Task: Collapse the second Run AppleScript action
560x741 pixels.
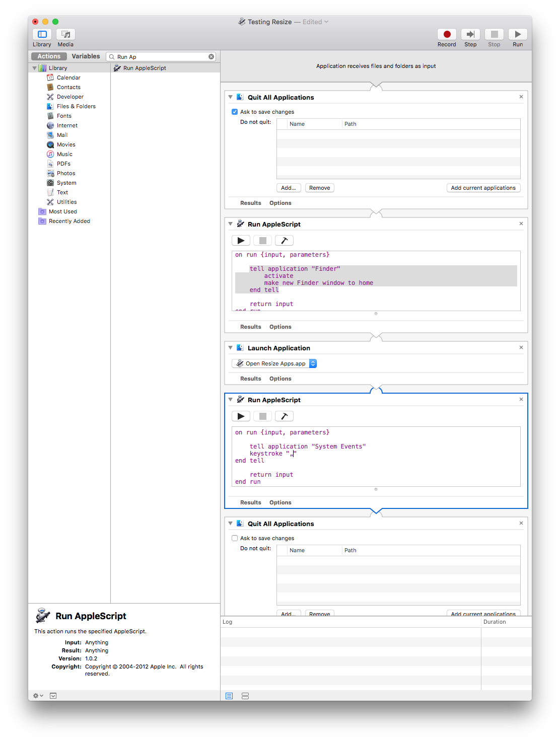Action: (x=230, y=400)
